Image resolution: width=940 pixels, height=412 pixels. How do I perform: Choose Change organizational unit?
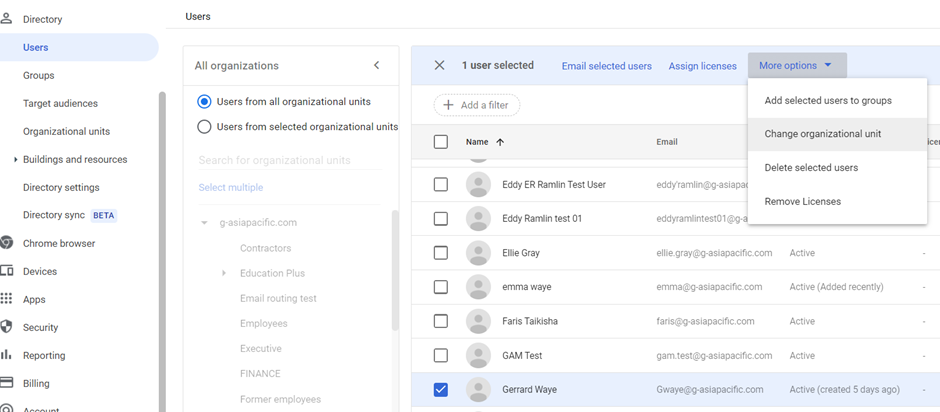(x=837, y=134)
